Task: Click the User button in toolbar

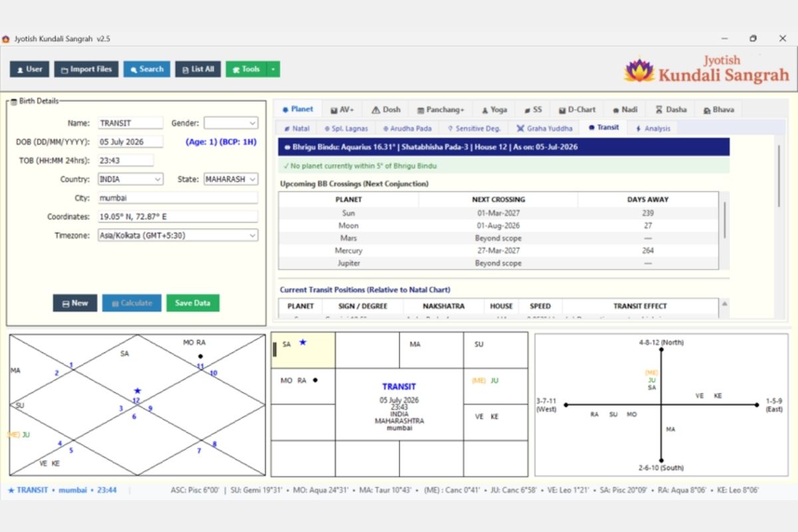Action: pyautogui.click(x=29, y=69)
